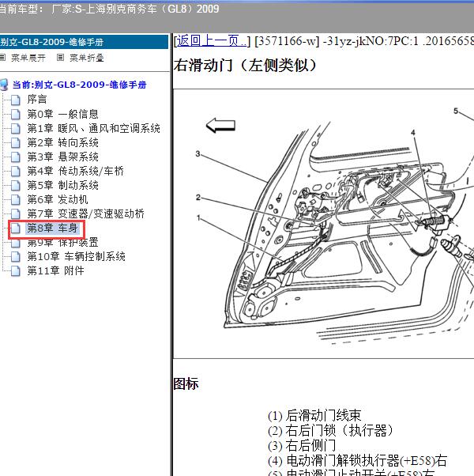The width and height of the screenshot is (474, 476).
Task: Select 第8章 车身 chapter
Action: point(52,228)
